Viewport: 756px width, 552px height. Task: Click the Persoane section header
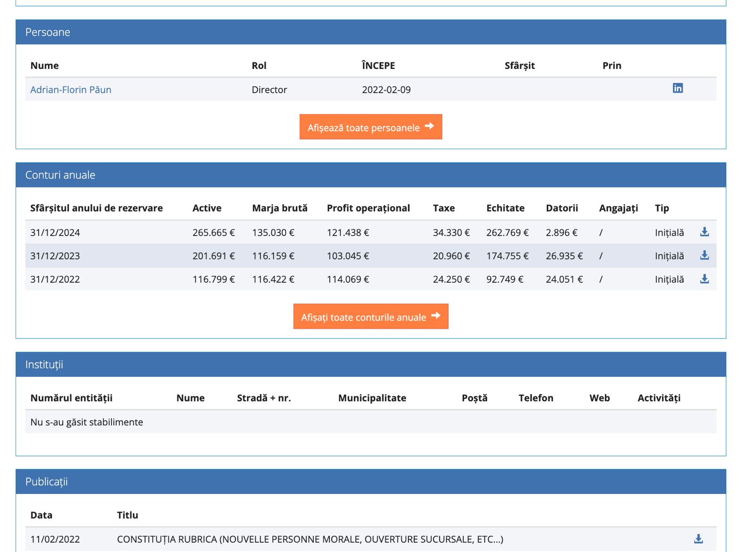[x=48, y=32]
